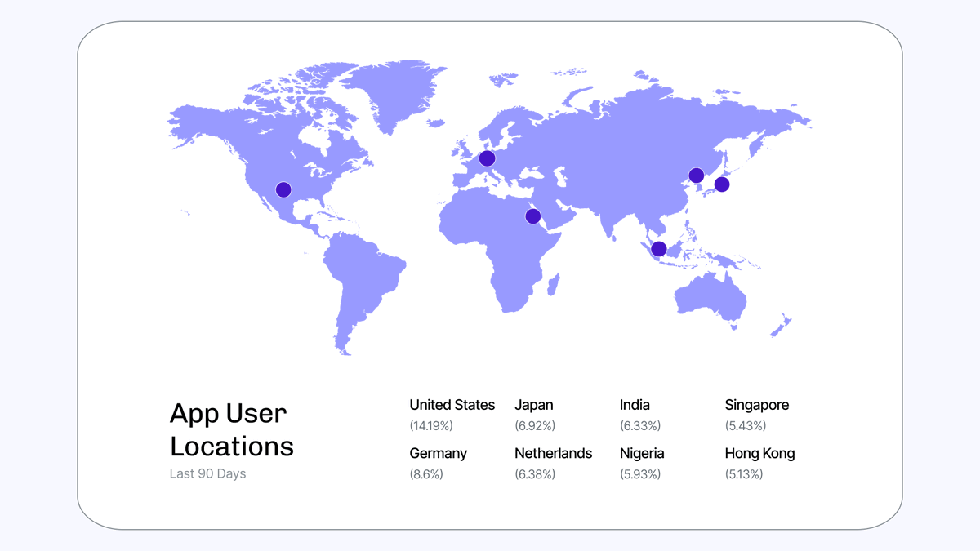980x551 pixels.
Task: Select the marker near the Red Sea region
Action: [532, 216]
